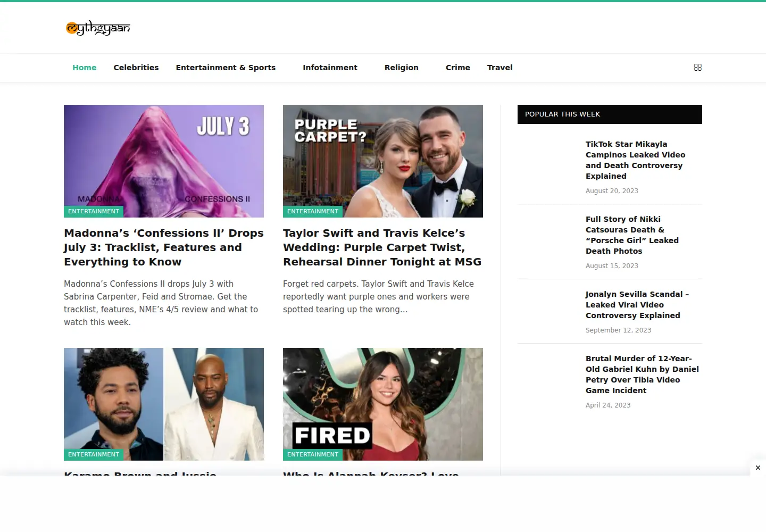
Task: Click the August 15, 2023 date
Action: 612,266
